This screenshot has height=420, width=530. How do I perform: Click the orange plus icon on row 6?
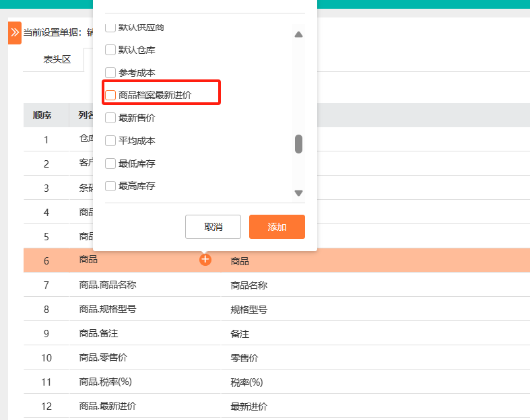pos(205,260)
